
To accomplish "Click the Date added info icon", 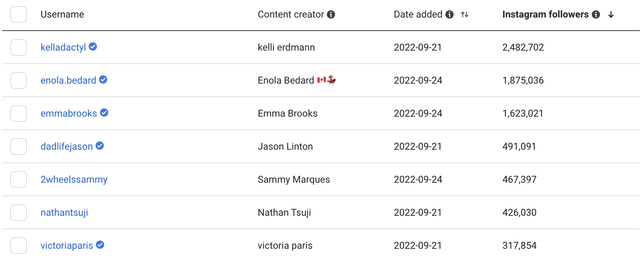I will point(449,14).
